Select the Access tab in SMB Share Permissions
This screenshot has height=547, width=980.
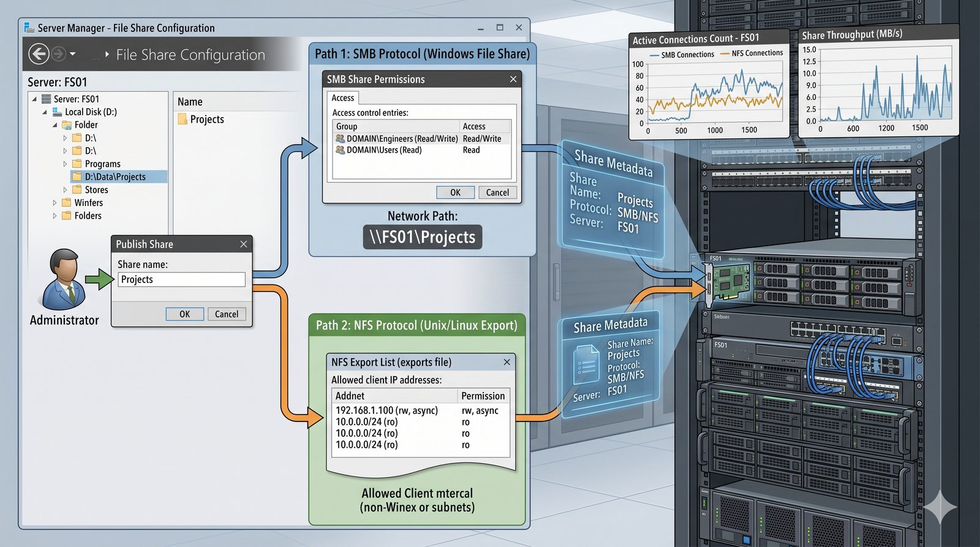click(342, 98)
